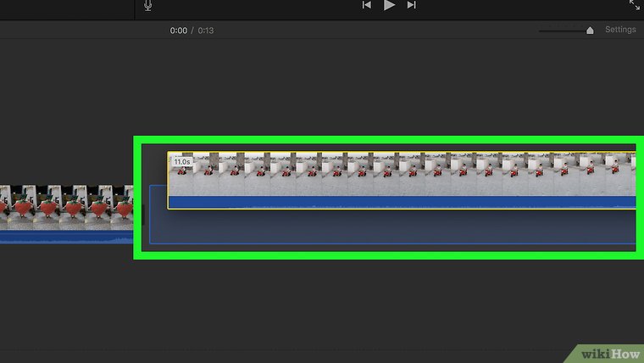The width and height of the screenshot is (644, 363).
Task: Click the left edge of the selected clip
Action: pyautogui.click(x=169, y=180)
